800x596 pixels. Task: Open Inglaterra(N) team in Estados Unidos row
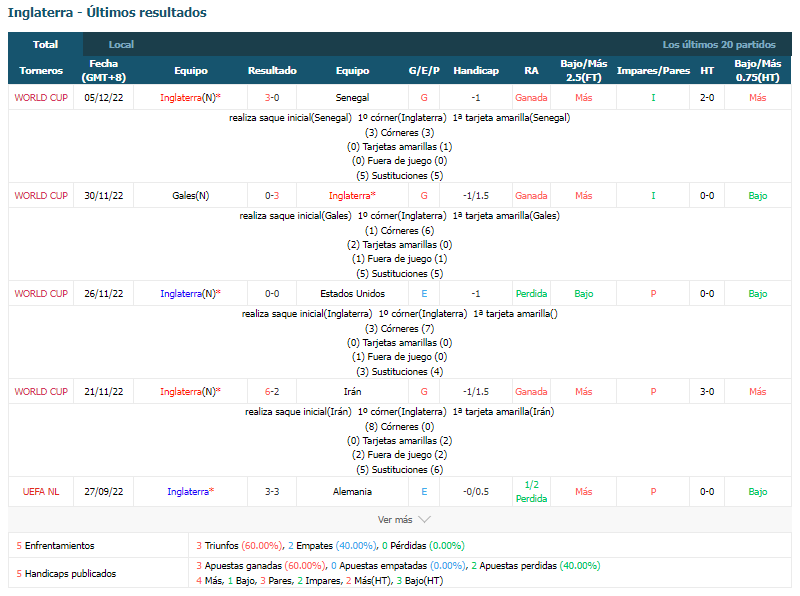(190, 293)
